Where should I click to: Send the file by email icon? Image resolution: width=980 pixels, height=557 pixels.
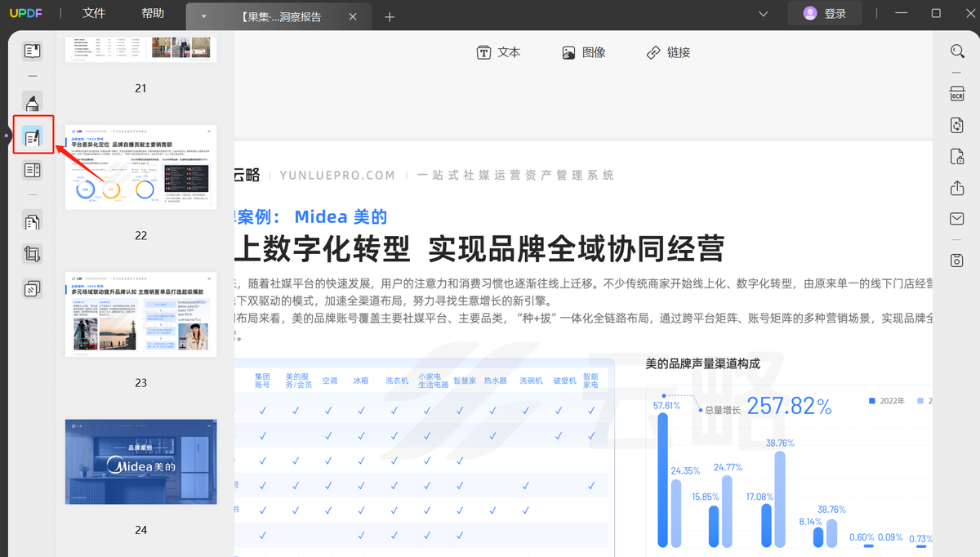point(957,219)
